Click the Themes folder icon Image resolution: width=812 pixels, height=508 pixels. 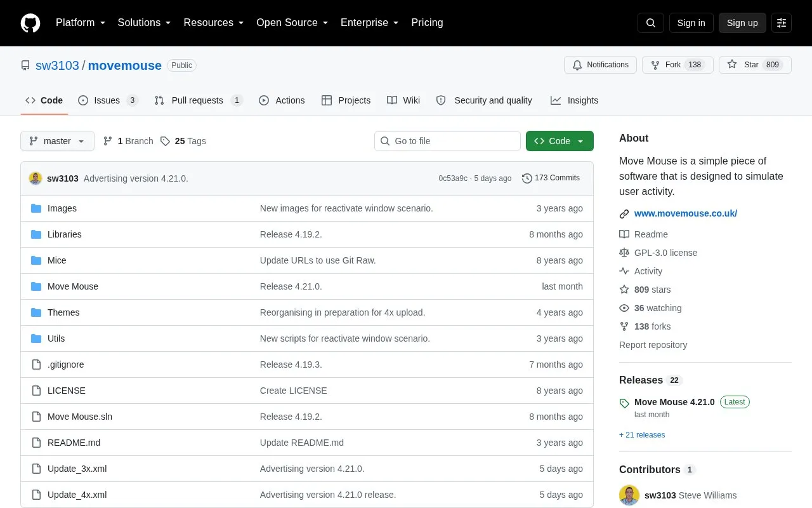point(36,312)
